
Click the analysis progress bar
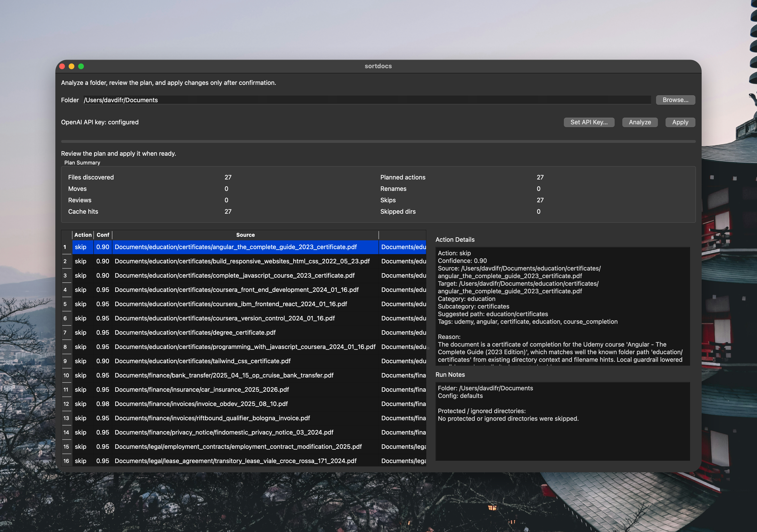click(x=378, y=141)
